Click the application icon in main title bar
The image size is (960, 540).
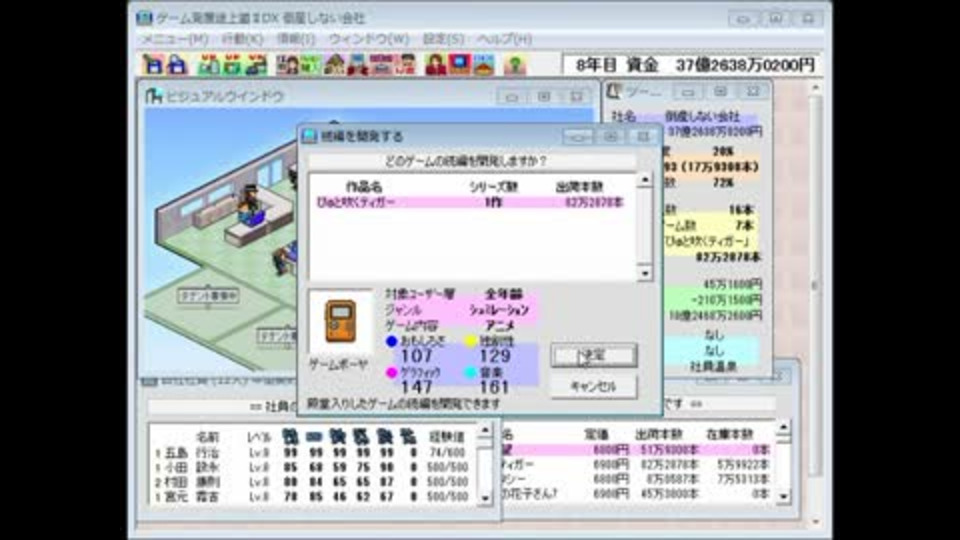tap(144, 18)
